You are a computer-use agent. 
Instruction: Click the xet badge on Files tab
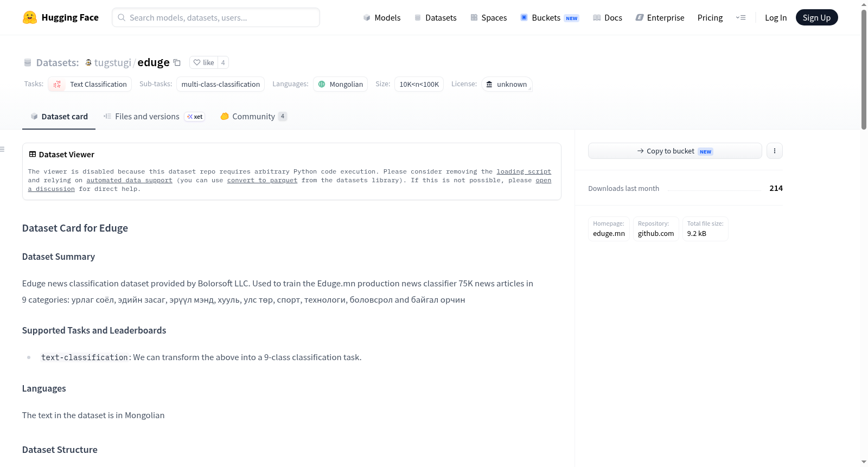point(195,117)
